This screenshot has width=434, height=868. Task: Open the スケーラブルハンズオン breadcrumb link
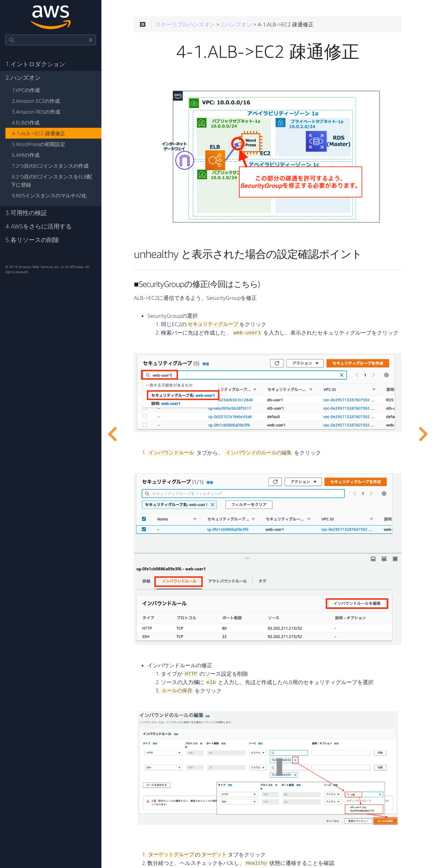[x=185, y=24]
